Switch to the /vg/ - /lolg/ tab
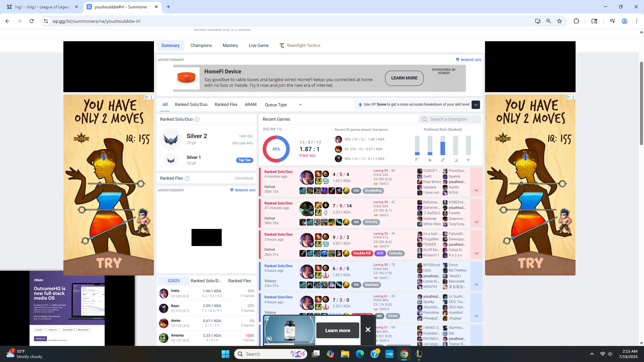The width and height of the screenshot is (644, 362). tap(43, 7)
